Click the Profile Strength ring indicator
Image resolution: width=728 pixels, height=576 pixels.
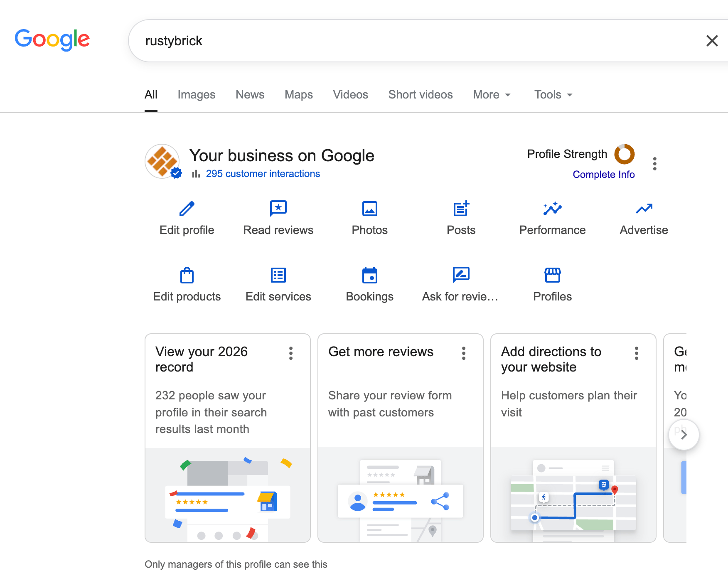(x=625, y=154)
